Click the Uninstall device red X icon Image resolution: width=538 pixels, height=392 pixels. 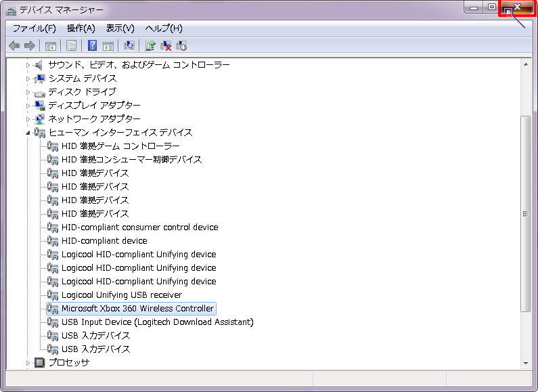click(166, 45)
